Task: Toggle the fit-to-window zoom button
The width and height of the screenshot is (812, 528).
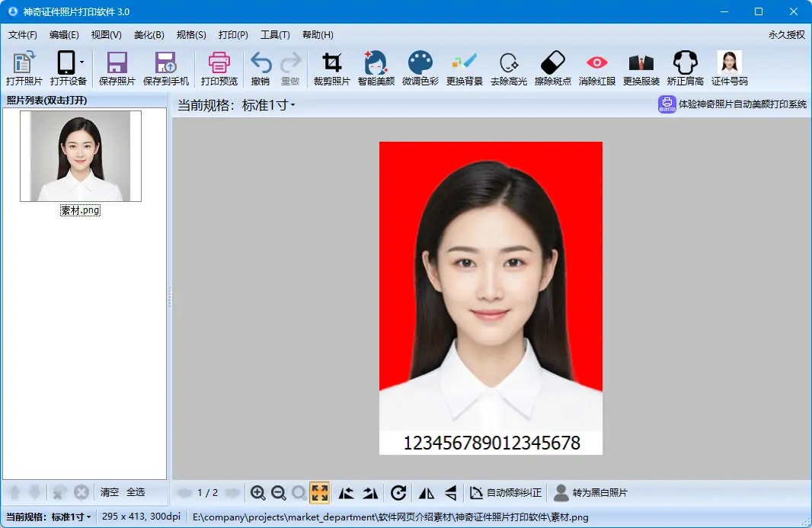Action: pos(319,493)
